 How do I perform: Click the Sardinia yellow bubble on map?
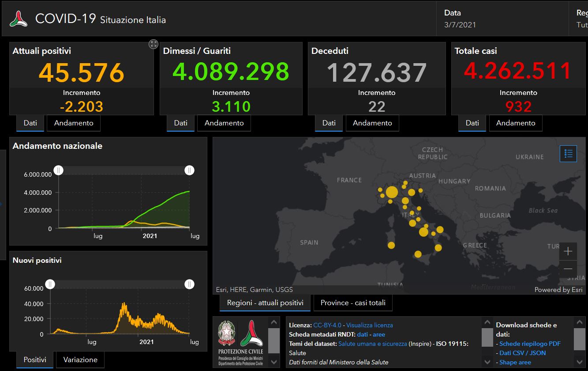tap(391, 245)
